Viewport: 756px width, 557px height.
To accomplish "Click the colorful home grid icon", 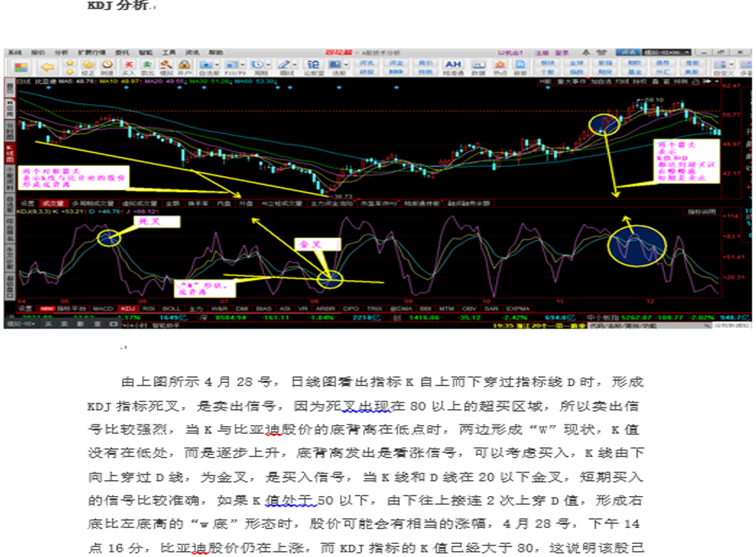I will pyautogui.click(x=21, y=67).
